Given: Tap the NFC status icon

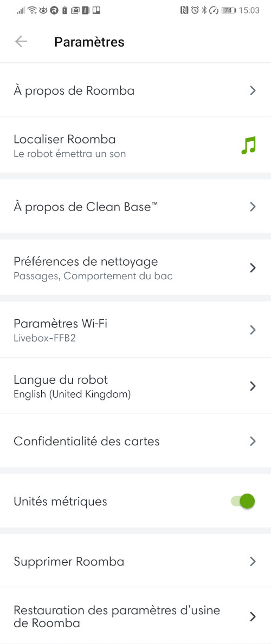Looking at the screenshot, I should point(185,11).
